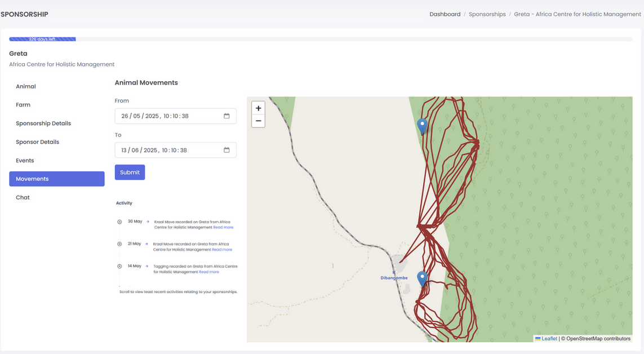Open the Chat section
Screen dimensions: 644x354
[57, 197]
